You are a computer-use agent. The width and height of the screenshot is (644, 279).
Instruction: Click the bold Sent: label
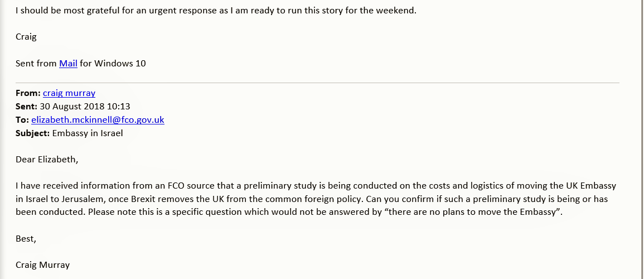click(27, 107)
